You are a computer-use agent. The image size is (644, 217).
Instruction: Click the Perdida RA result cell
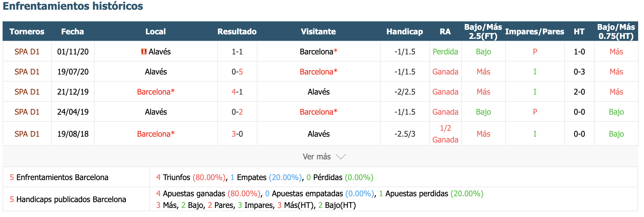pos(445,51)
